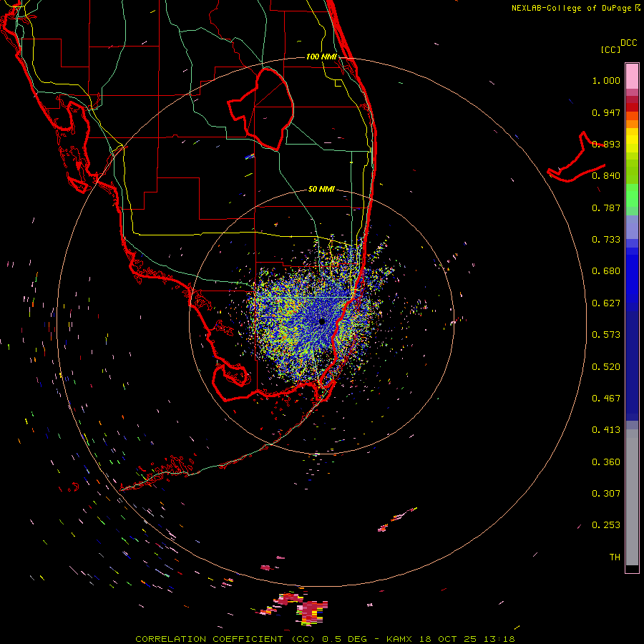Click the 0.573 scale value
This screenshot has height=644, width=644.
(606, 335)
